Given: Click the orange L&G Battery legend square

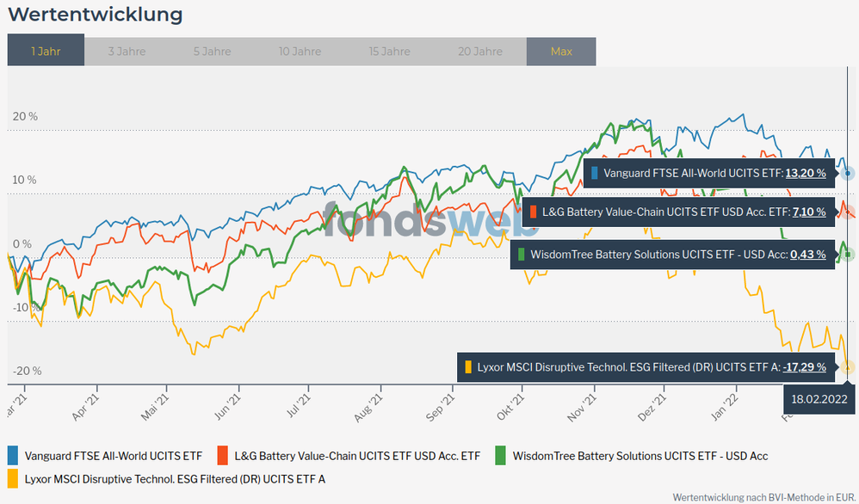Looking at the screenshot, I should click(223, 456).
